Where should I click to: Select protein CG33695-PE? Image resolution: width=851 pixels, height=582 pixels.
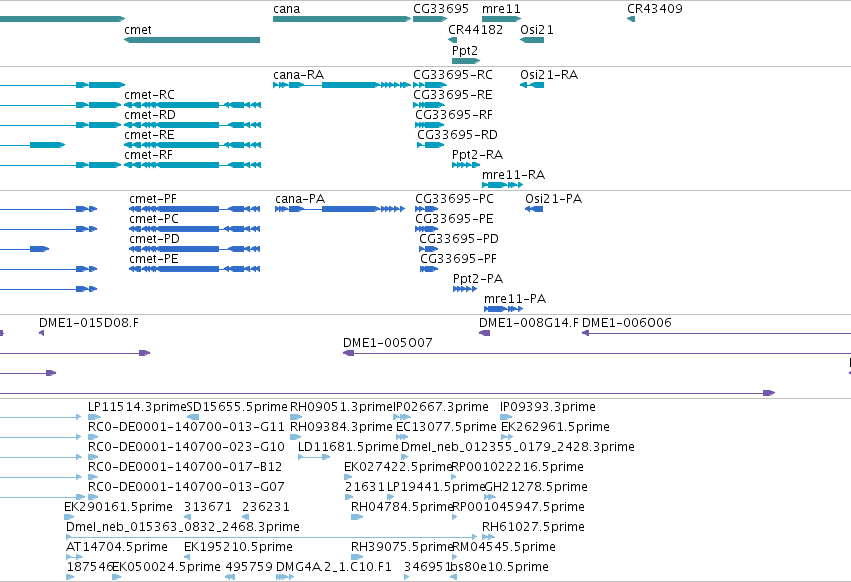[454, 219]
